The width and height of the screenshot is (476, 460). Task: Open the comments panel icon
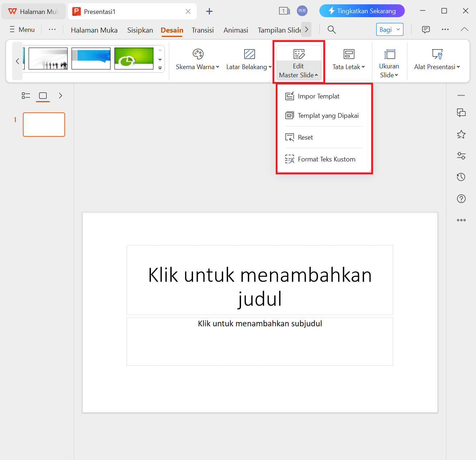pos(426,29)
